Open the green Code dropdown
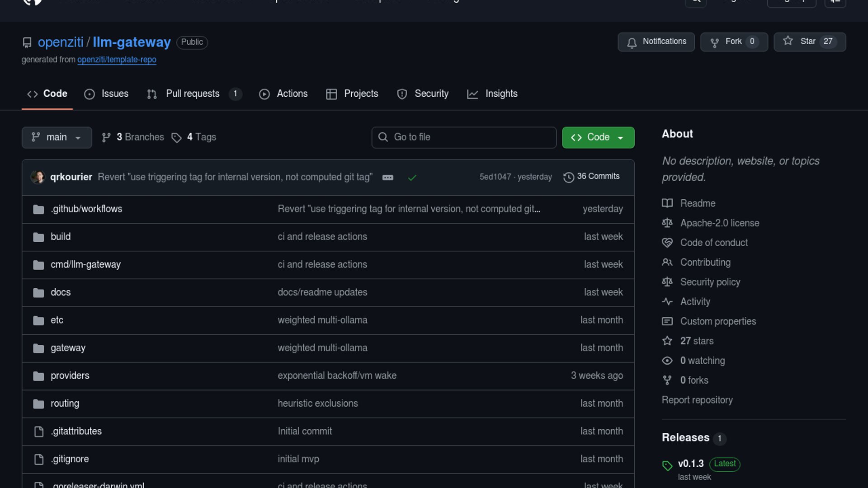 pos(598,137)
